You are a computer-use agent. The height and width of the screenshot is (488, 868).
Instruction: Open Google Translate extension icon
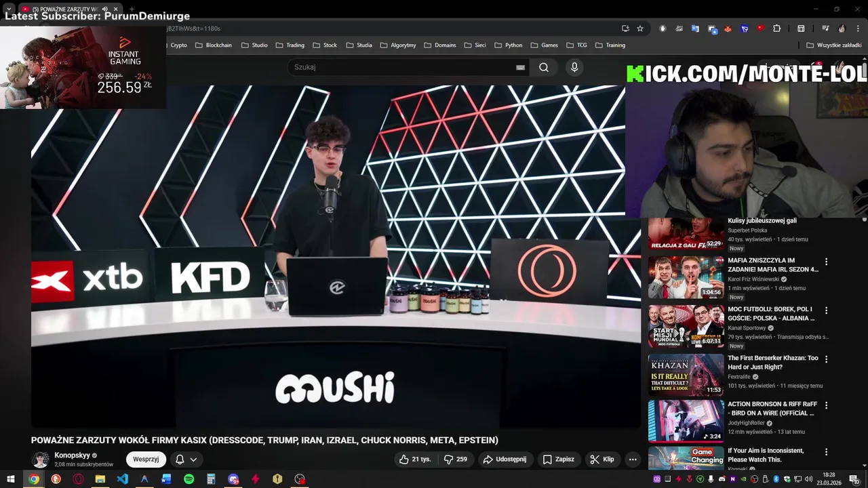pyautogui.click(x=695, y=28)
